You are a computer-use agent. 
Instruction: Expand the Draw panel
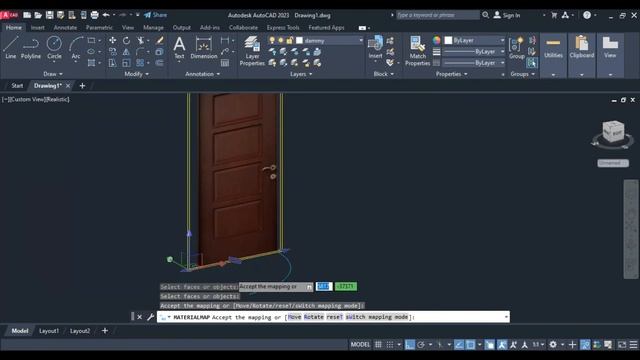pyautogui.click(x=53, y=74)
